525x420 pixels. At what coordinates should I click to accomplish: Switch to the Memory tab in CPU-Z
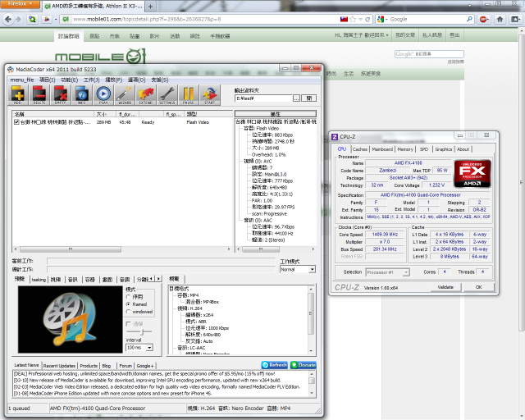click(x=405, y=149)
